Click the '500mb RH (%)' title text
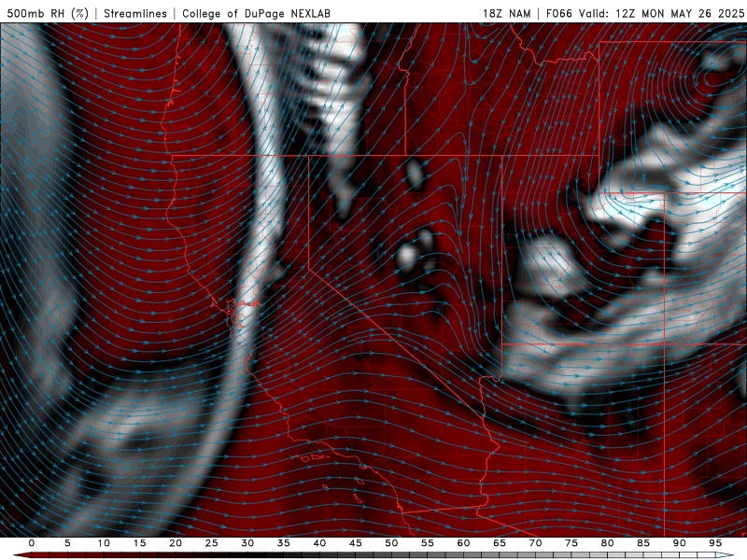Image resolution: width=747 pixels, height=560 pixels. pos(49,13)
